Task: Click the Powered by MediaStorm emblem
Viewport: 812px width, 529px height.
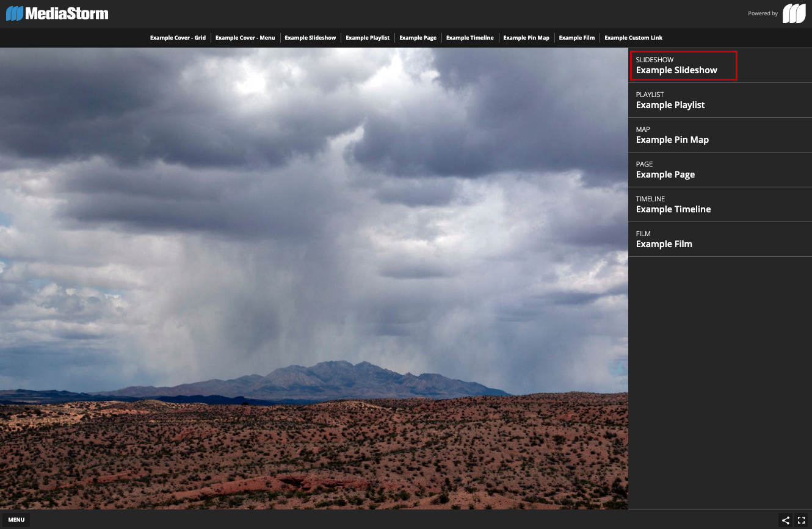Action: (794, 13)
